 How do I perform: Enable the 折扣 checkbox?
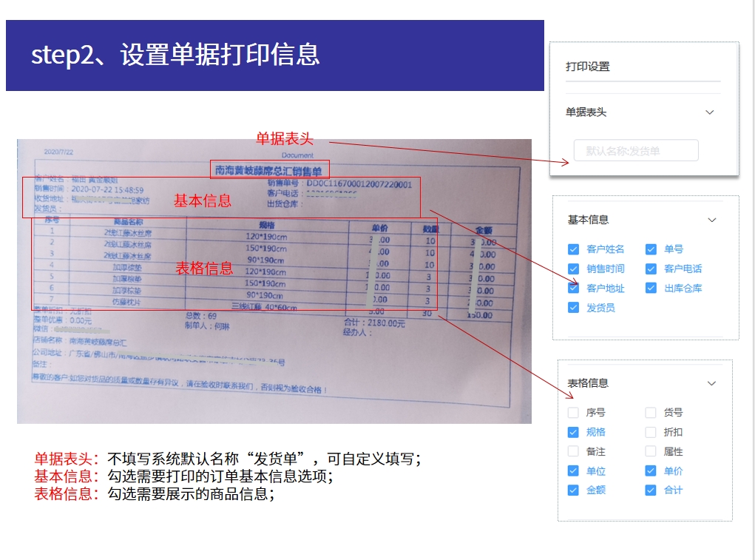click(651, 432)
